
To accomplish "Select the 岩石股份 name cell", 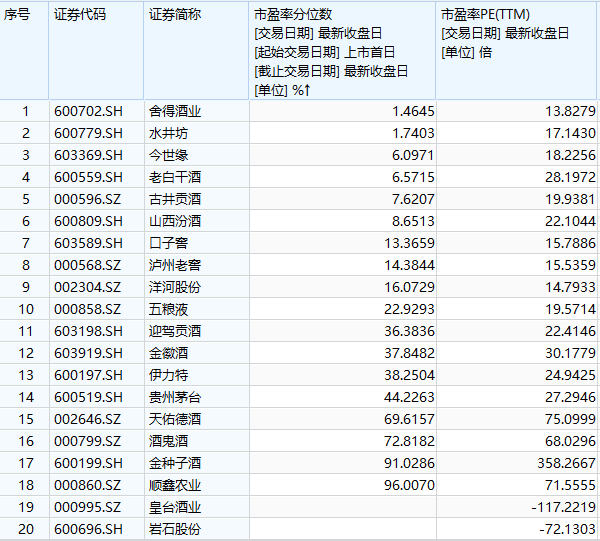I will tap(175, 529).
